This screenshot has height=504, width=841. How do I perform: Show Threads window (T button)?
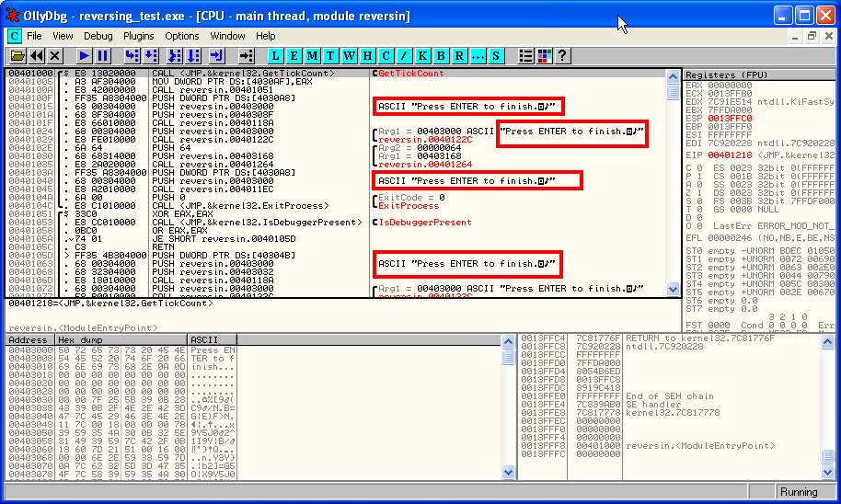point(330,56)
